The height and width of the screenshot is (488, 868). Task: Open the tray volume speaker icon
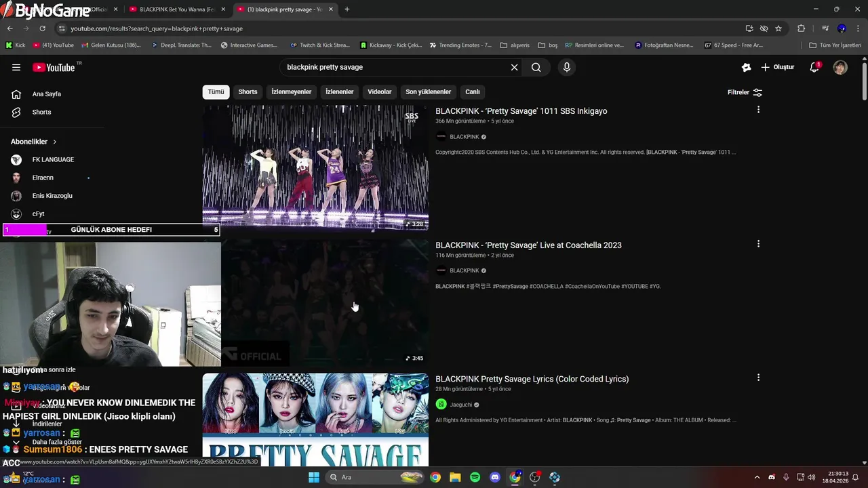813,477
